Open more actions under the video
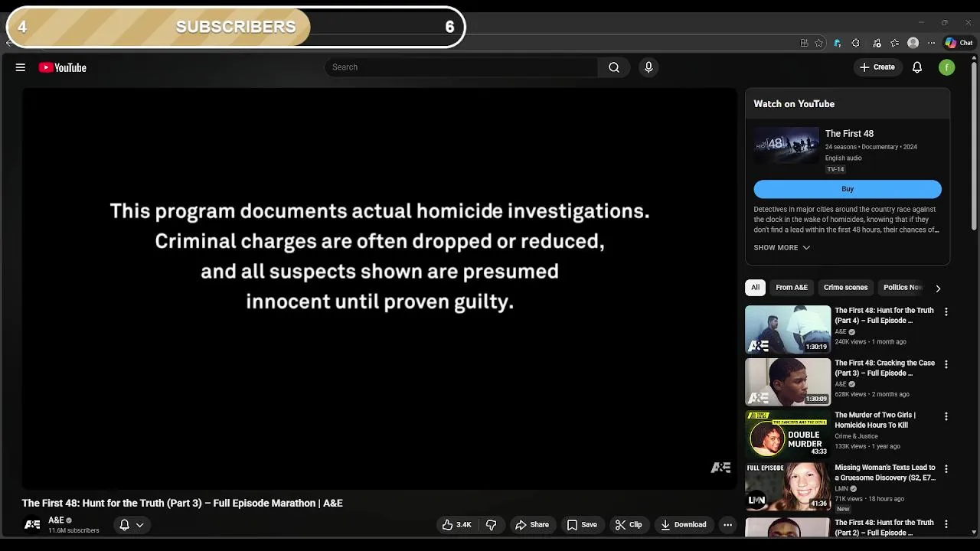Screen dimensions: 980x551 tap(727, 525)
